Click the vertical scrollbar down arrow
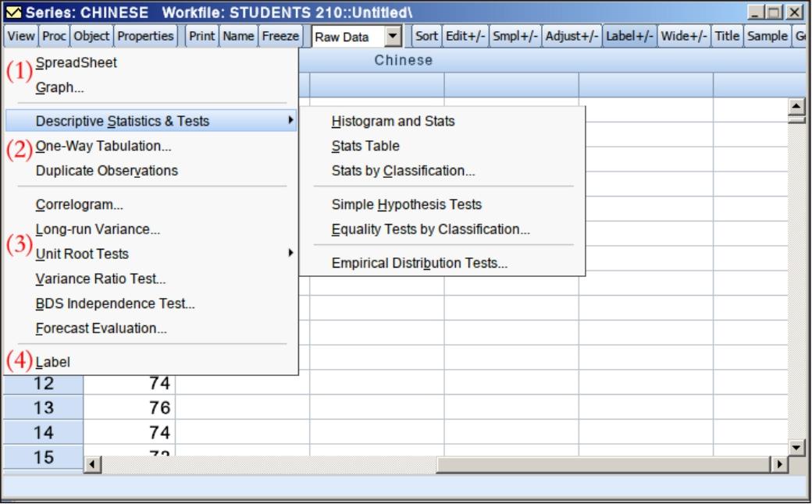This screenshot has width=812, height=504. pyautogui.click(x=797, y=448)
